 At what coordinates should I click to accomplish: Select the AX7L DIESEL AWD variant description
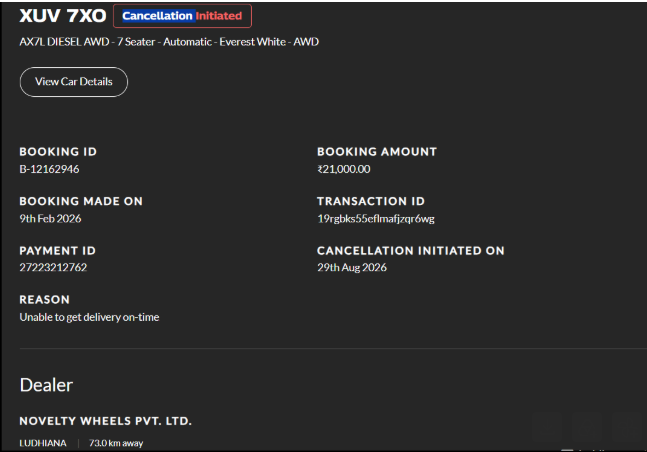tap(169, 42)
